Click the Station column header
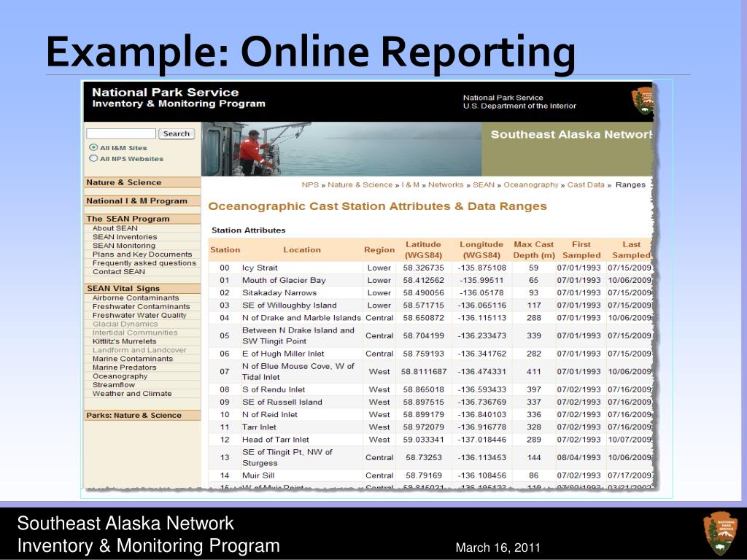This screenshot has width=747, height=560. coord(225,250)
